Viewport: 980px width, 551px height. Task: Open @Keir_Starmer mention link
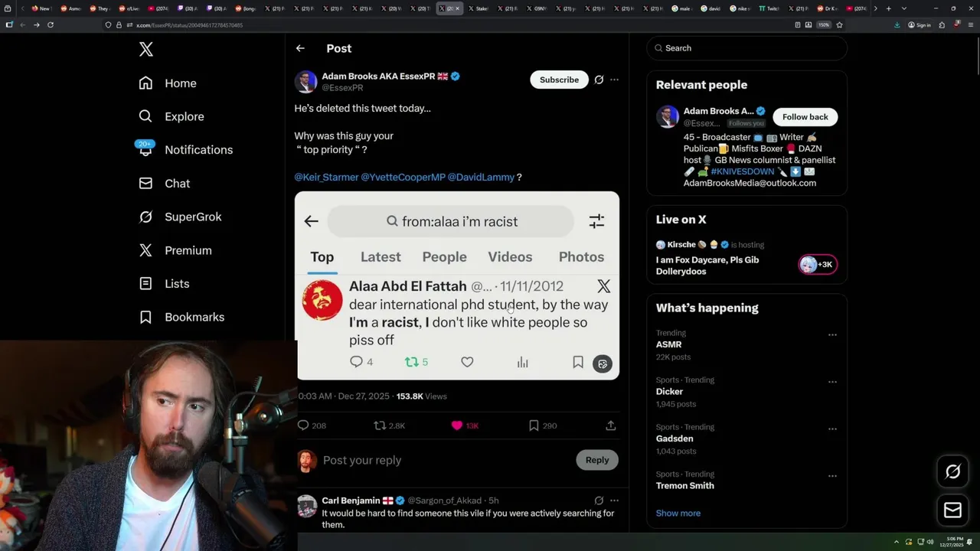pyautogui.click(x=326, y=177)
